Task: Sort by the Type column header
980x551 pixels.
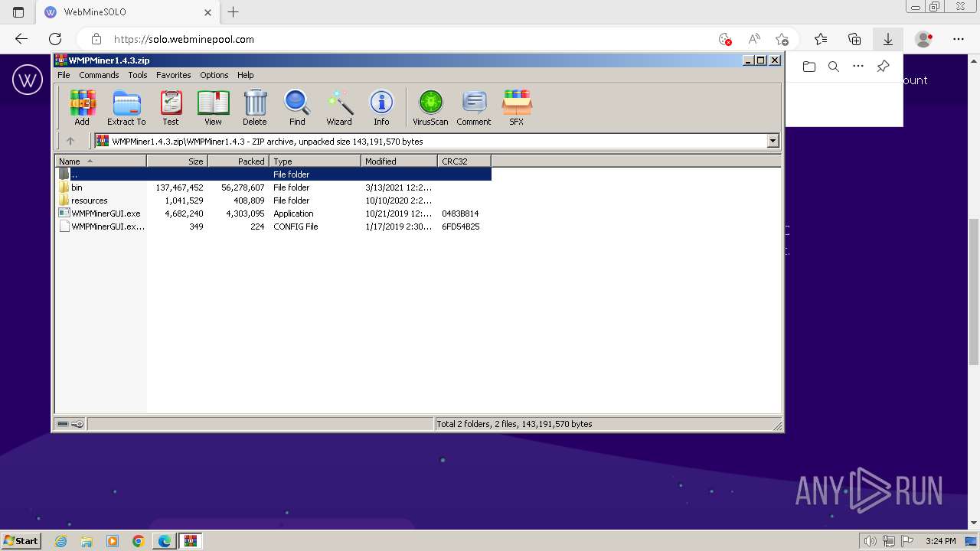Action: [x=315, y=161]
